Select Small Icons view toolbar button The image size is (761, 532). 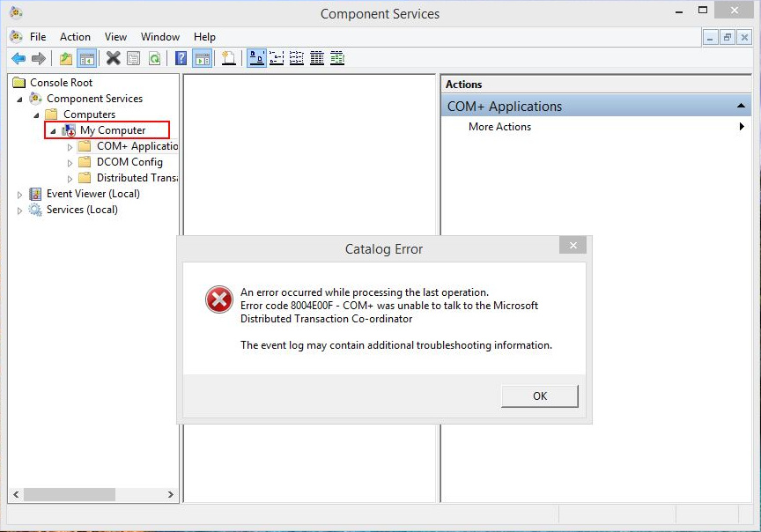coord(277,59)
